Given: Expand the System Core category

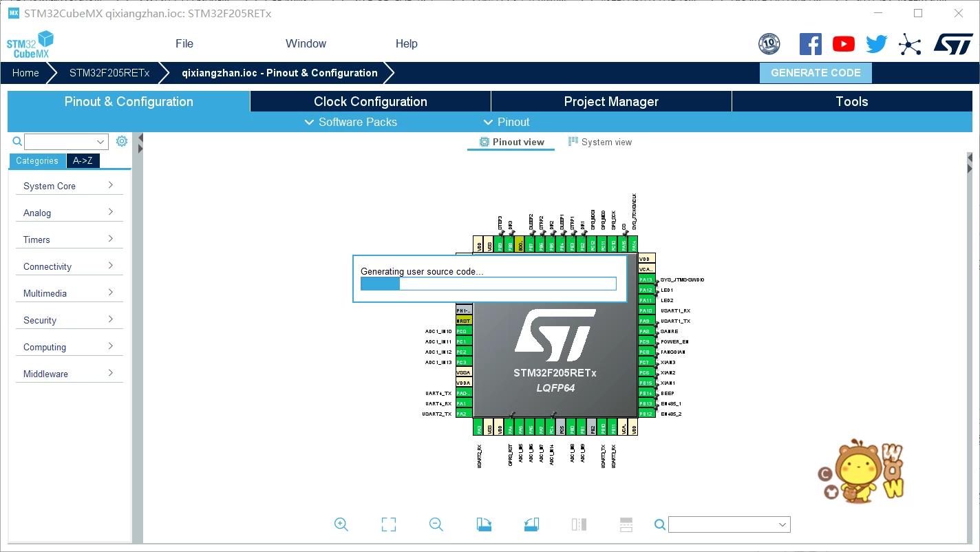Looking at the screenshot, I should pos(69,186).
